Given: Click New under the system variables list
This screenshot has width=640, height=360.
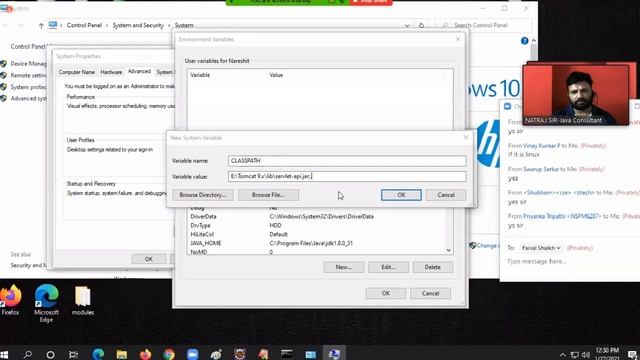Looking at the screenshot, I should 344,267.
